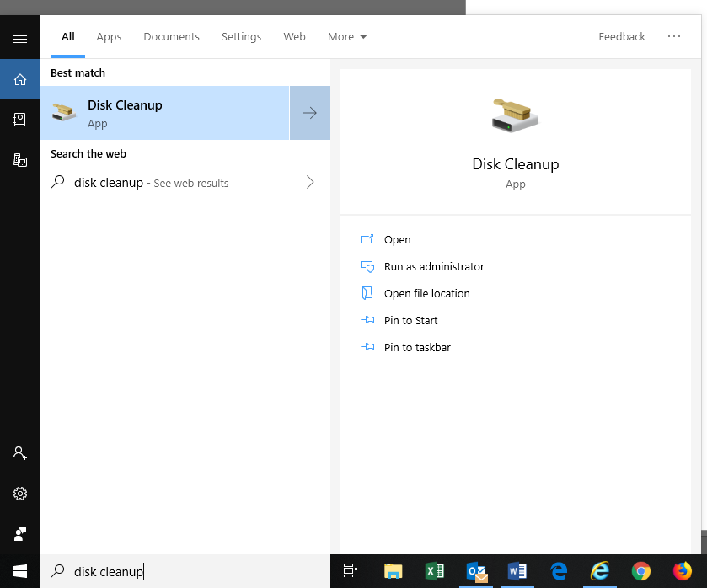Image resolution: width=707 pixels, height=588 pixels.
Task: Open Google Chrome from the taskbar
Action: point(641,571)
